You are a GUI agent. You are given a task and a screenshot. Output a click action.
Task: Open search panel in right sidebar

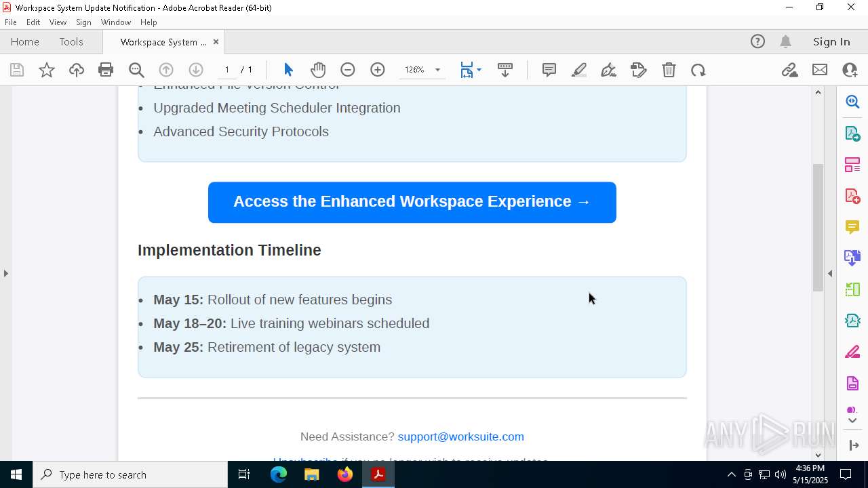852,102
